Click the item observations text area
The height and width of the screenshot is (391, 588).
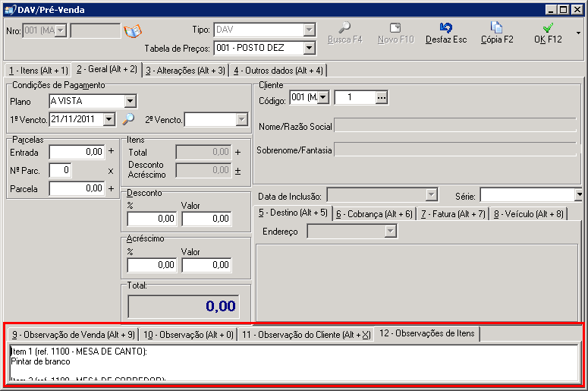point(294,362)
